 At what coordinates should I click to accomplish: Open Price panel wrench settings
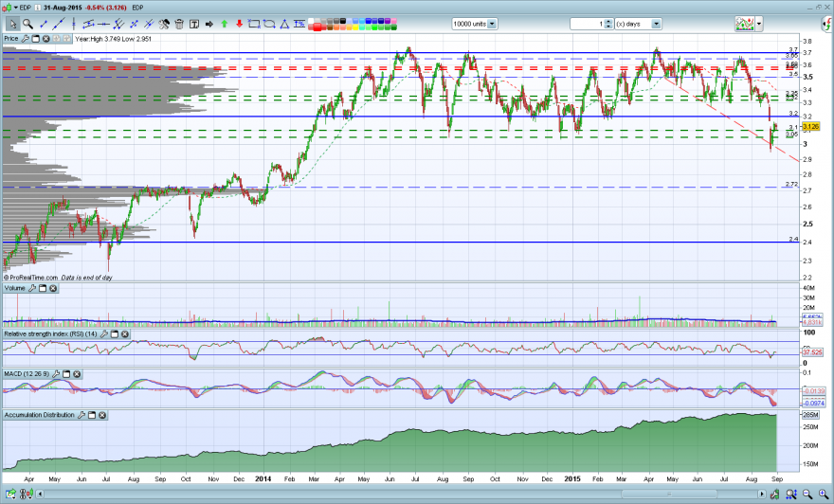coord(25,39)
